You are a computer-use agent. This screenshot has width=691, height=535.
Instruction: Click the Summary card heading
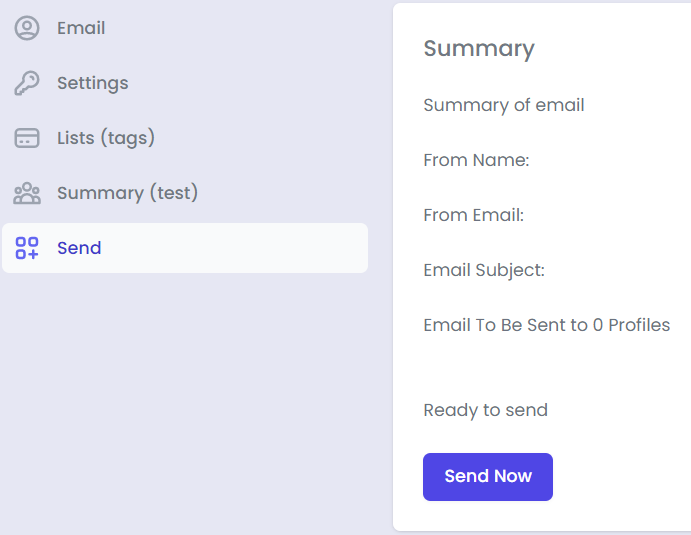(479, 48)
